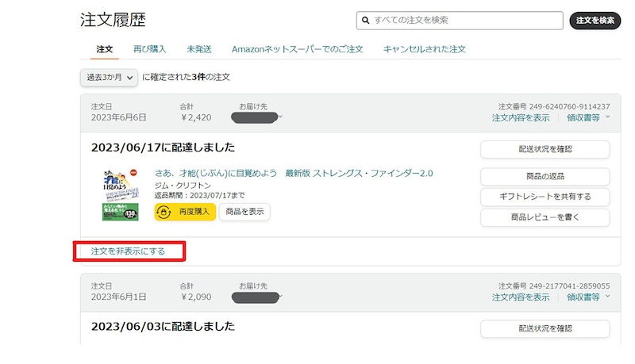Image resolution: width=635 pixels, height=364 pixels.
Task: Open the 過去3か月 period dropdown
Action: [x=109, y=77]
